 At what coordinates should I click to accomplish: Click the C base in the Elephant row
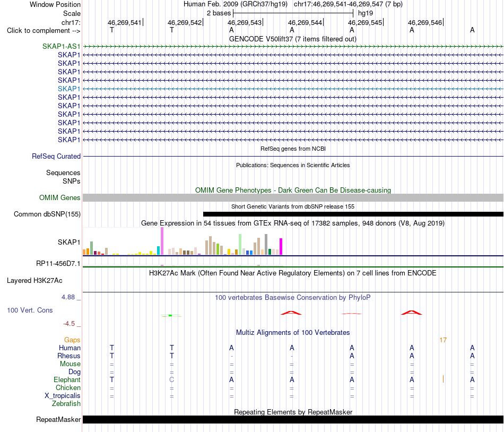coord(172,379)
